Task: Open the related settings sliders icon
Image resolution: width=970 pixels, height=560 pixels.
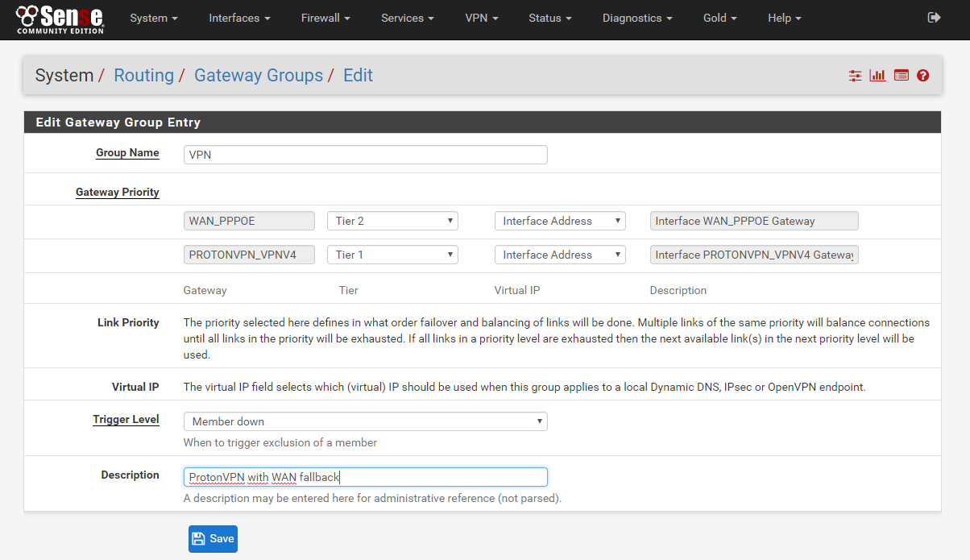Action: pos(855,76)
